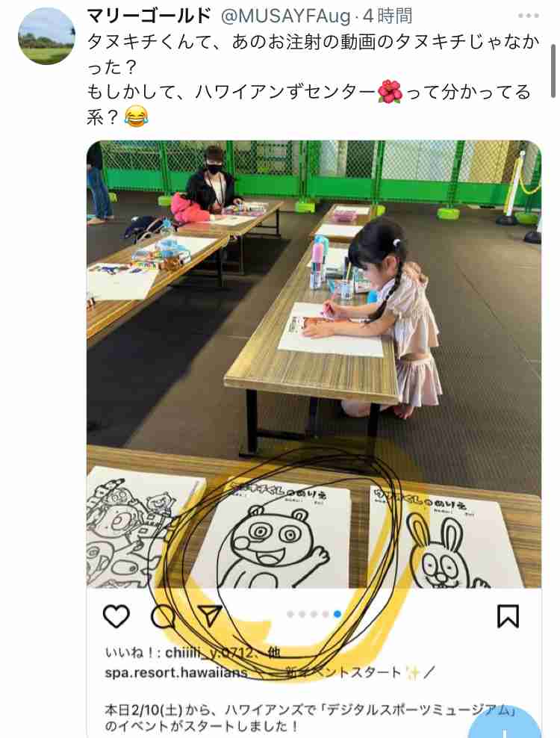
Task: Open the @MUSAYFAug handle link
Action: click(x=286, y=16)
